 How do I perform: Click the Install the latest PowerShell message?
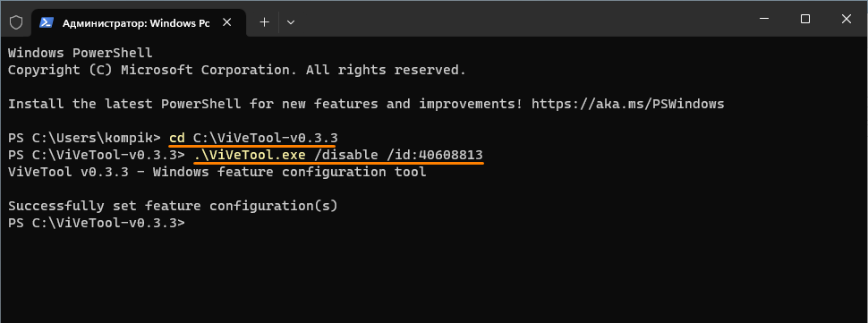265,104
